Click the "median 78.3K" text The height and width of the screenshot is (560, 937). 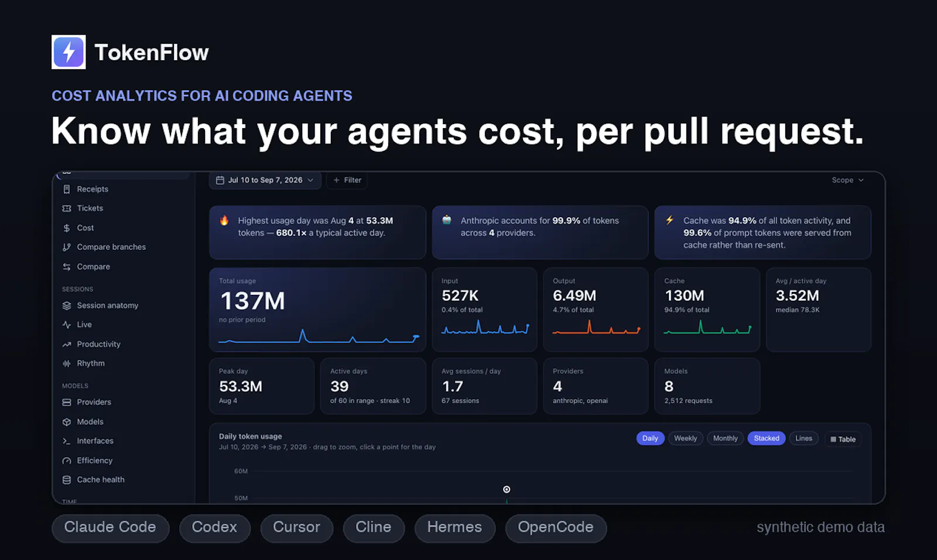pos(798,310)
